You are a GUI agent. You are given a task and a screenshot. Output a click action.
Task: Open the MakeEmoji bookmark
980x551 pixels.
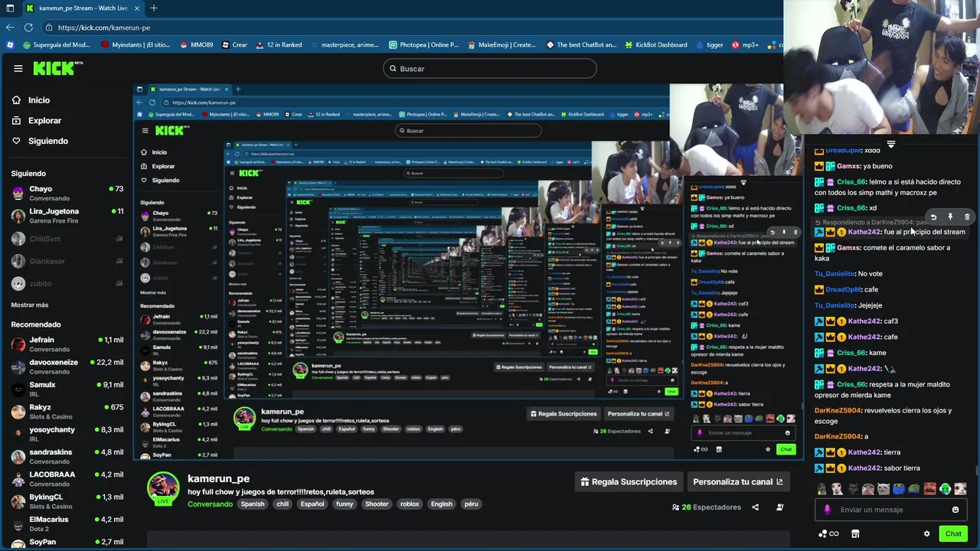click(x=501, y=45)
